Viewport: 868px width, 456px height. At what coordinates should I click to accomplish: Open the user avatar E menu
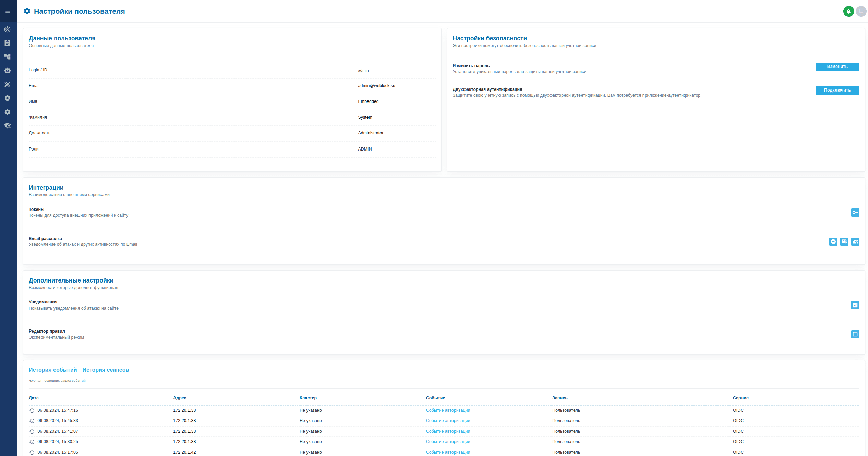pyautogui.click(x=861, y=11)
